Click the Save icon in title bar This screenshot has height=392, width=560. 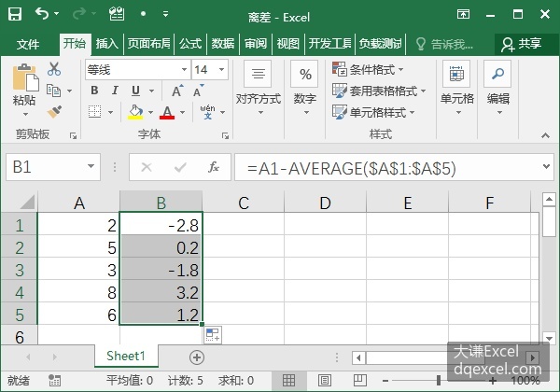(x=15, y=14)
